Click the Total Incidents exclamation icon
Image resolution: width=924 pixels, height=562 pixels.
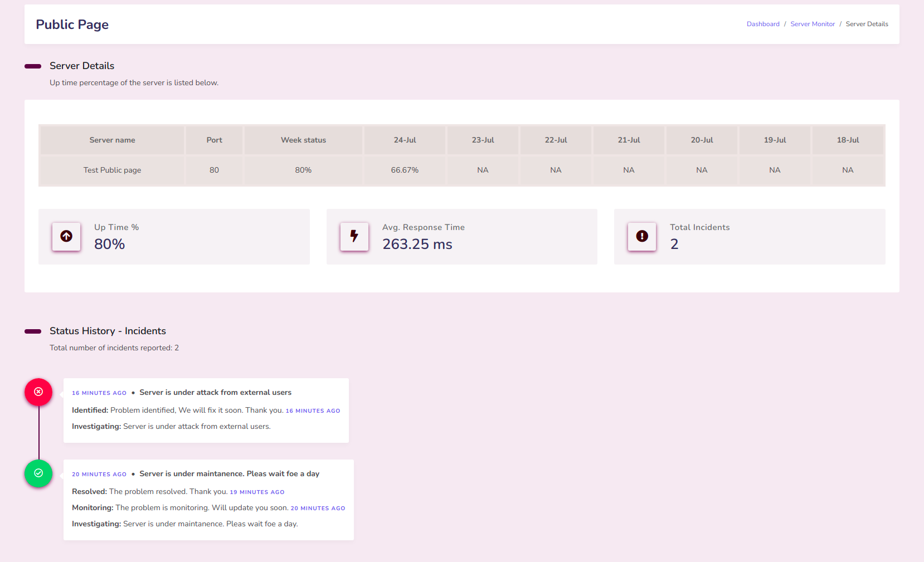[x=642, y=236]
